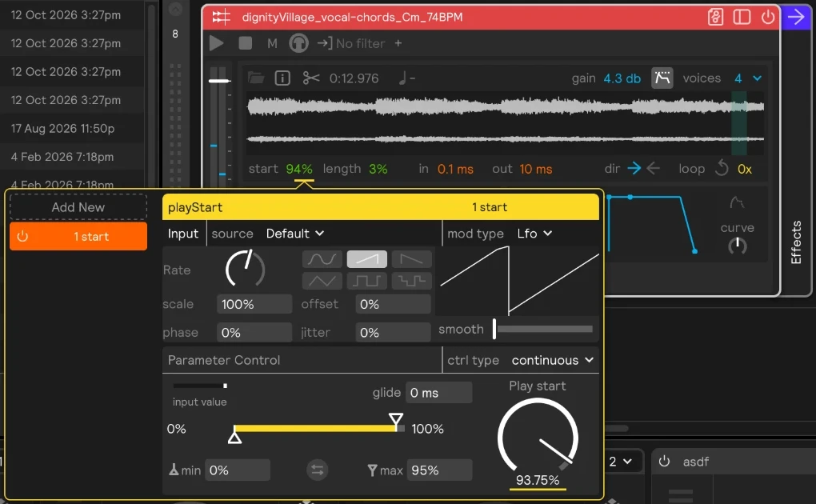Adjust the smooth slider

pyautogui.click(x=543, y=329)
